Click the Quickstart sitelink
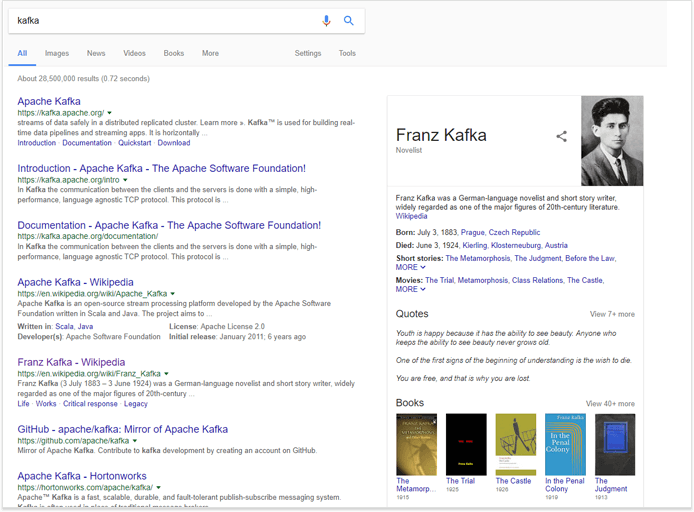This screenshot has height=512, width=694. (135, 143)
